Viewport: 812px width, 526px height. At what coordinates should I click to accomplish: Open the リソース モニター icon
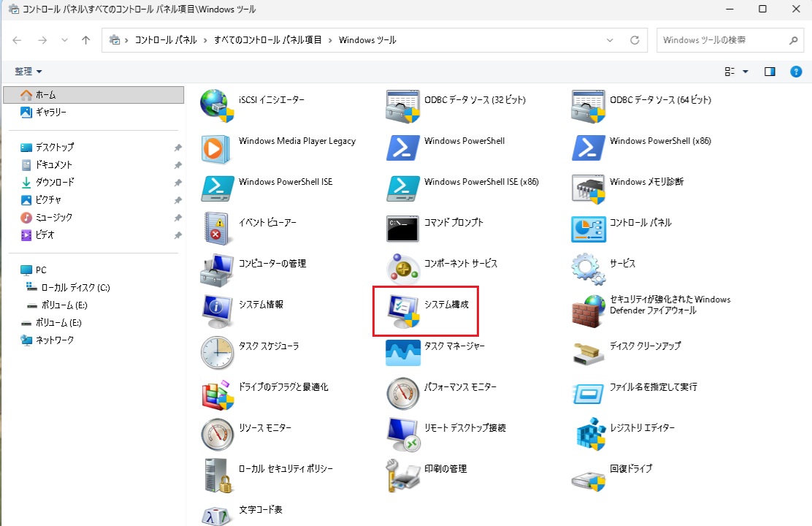[217, 434]
